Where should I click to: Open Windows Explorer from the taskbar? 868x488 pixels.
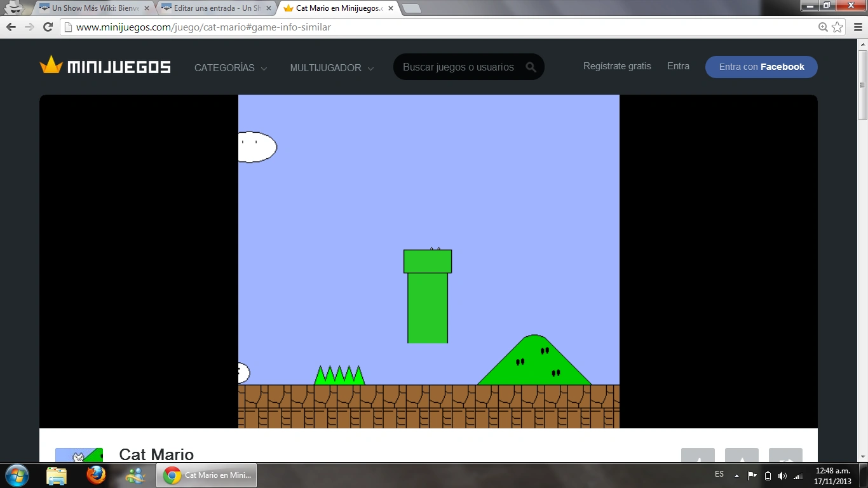point(57,475)
